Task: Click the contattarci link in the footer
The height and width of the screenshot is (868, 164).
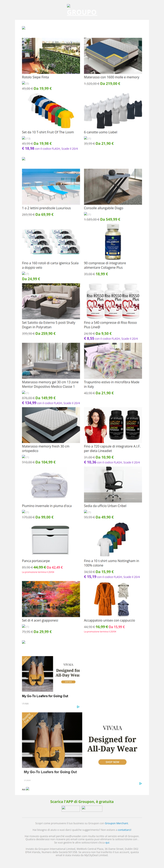Action: coord(124,830)
